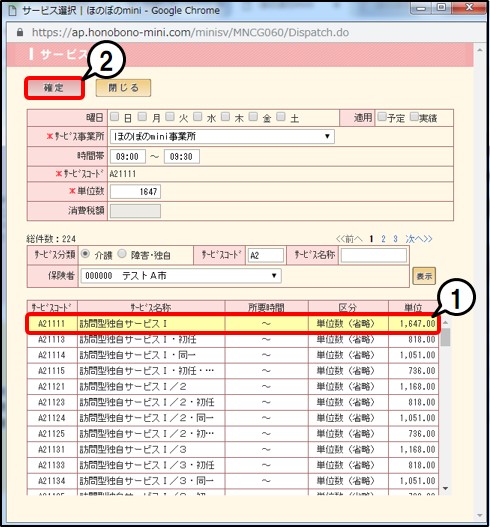Select the 障害・独自 radio button
This screenshot has width=490, height=527.
pyautogui.click(x=122, y=254)
